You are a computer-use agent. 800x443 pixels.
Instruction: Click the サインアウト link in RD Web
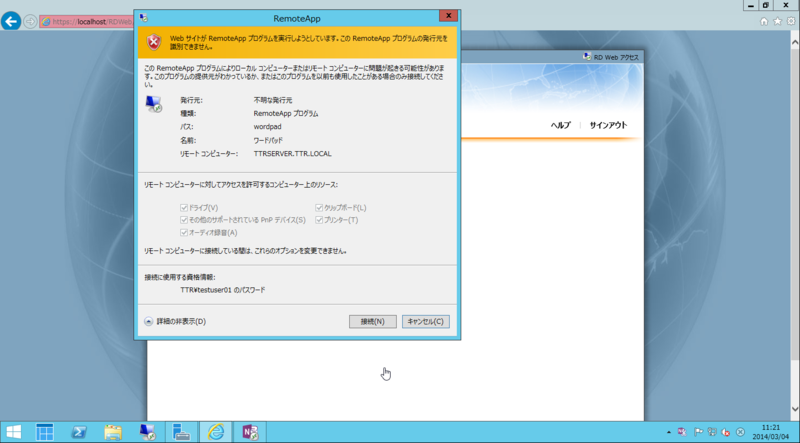pos(608,125)
